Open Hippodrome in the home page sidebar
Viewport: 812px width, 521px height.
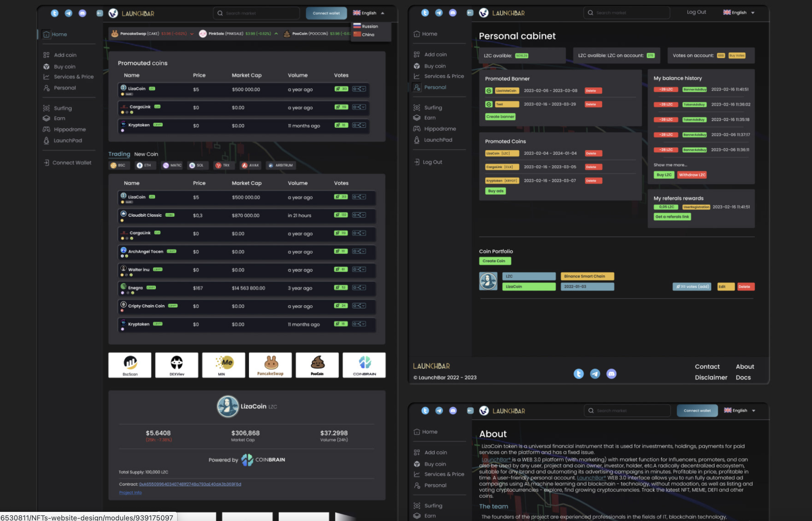[64, 129]
